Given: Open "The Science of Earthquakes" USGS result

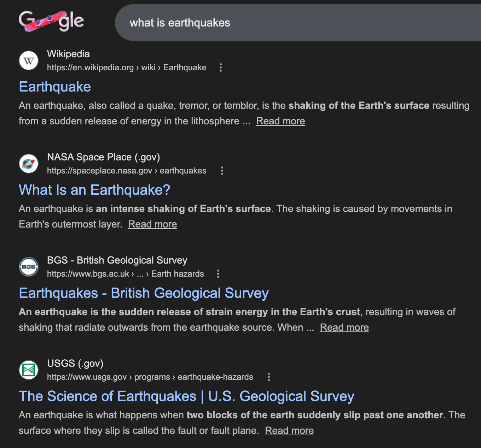Looking at the screenshot, I should 186,396.
